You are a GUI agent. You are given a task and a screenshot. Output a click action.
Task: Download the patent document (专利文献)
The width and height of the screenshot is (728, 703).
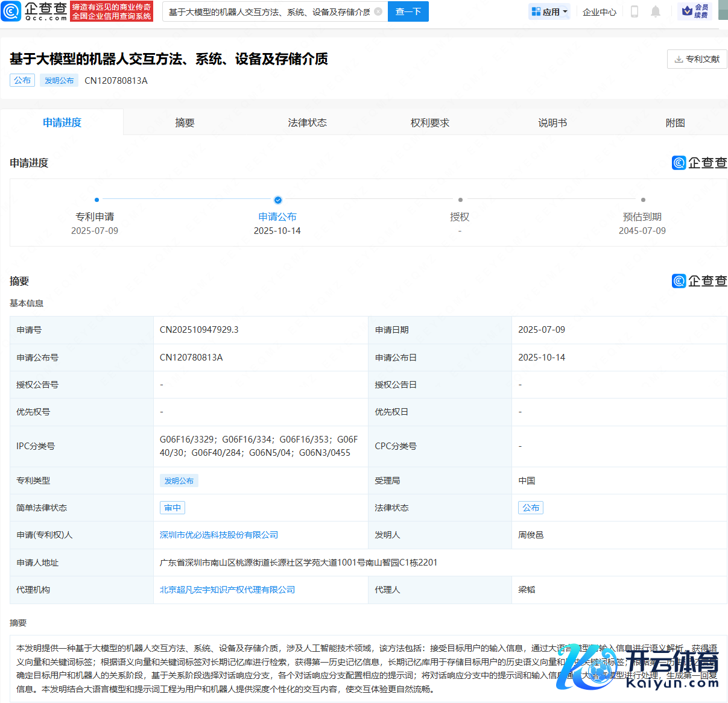(697, 59)
